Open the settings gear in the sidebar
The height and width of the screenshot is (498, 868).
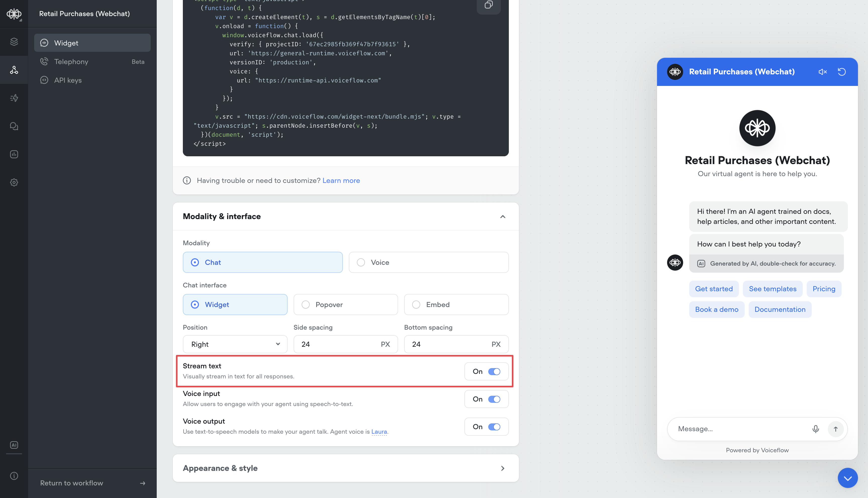[14, 182]
